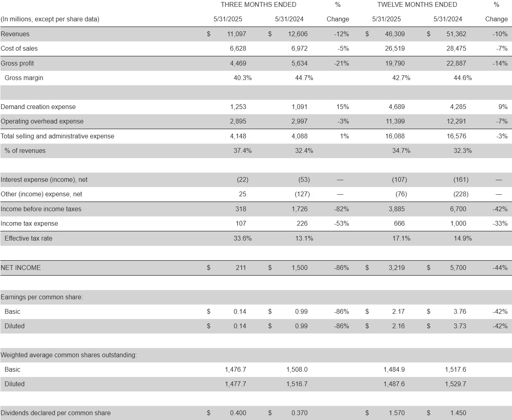Select the TWELVE MONTHS ENDED column header
This screenshot has height=420, width=512.
click(x=417, y=5)
